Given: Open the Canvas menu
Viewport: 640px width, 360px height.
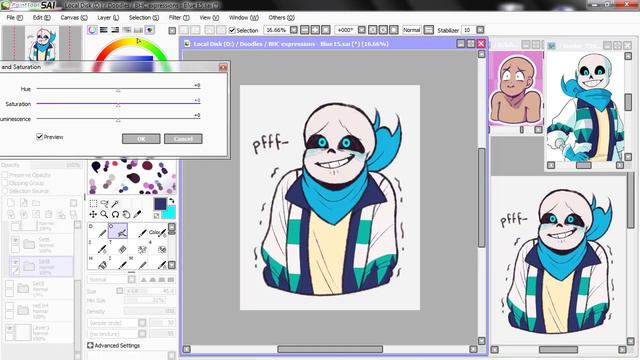Looking at the screenshot, I should 74,18.
